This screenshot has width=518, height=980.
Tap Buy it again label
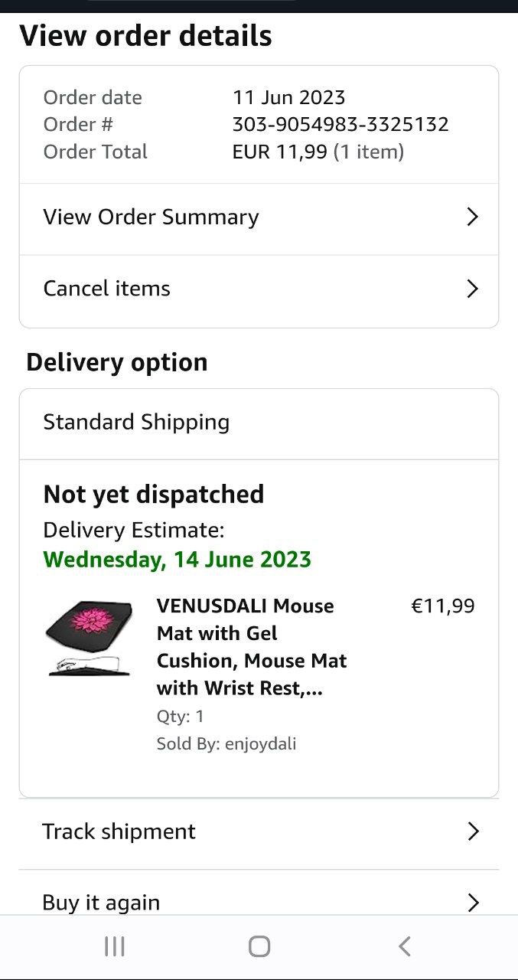pyautogui.click(x=101, y=903)
